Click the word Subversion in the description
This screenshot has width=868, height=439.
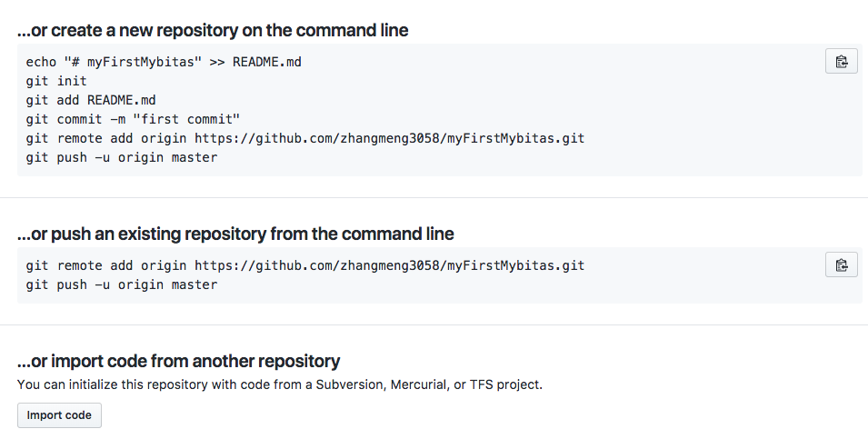click(x=350, y=384)
